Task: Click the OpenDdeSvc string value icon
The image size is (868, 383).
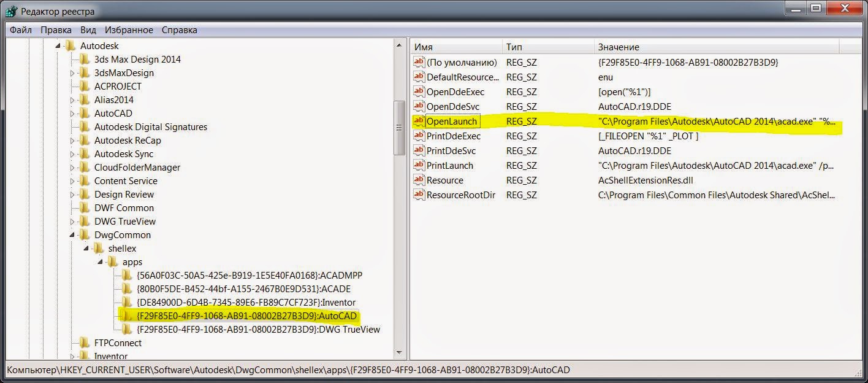Action: [x=419, y=106]
